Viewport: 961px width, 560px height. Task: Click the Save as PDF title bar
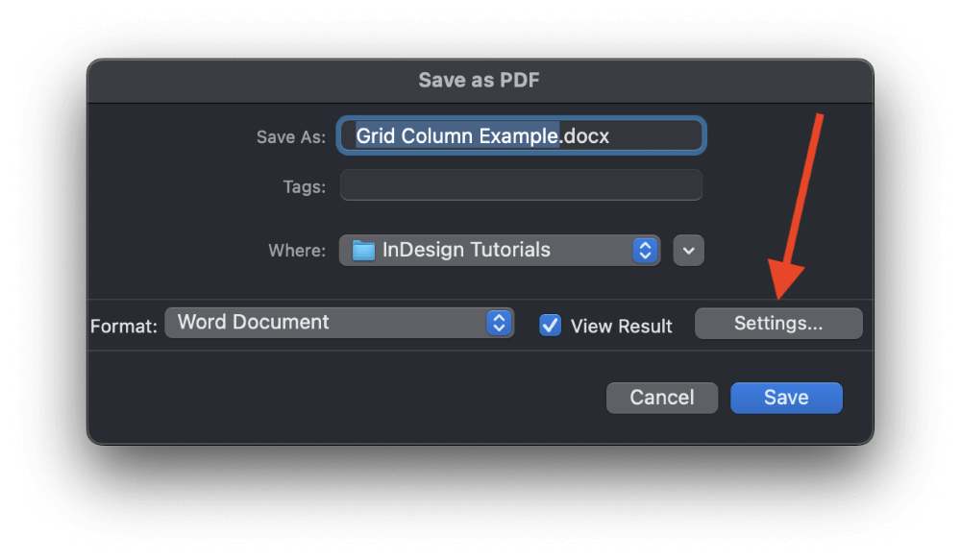pyautogui.click(x=480, y=81)
